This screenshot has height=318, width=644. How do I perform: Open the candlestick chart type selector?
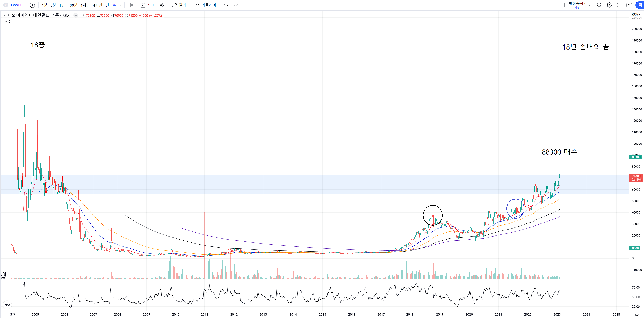[131, 5]
